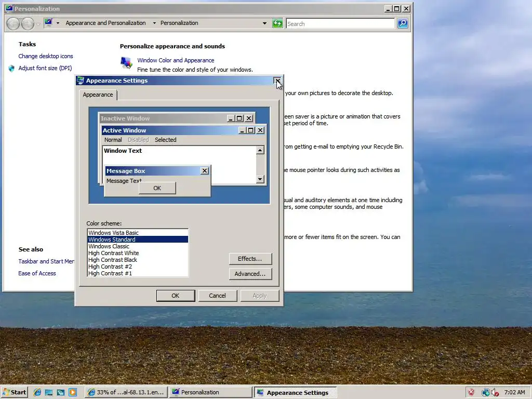Open the Start menu
This screenshot has height=399, width=532.
tap(14, 392)
